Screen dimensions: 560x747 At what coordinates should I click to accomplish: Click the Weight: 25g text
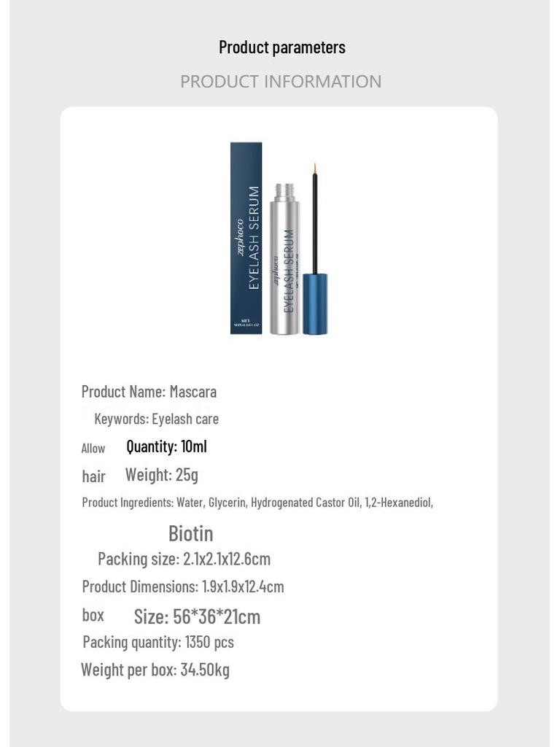(161, 474)
